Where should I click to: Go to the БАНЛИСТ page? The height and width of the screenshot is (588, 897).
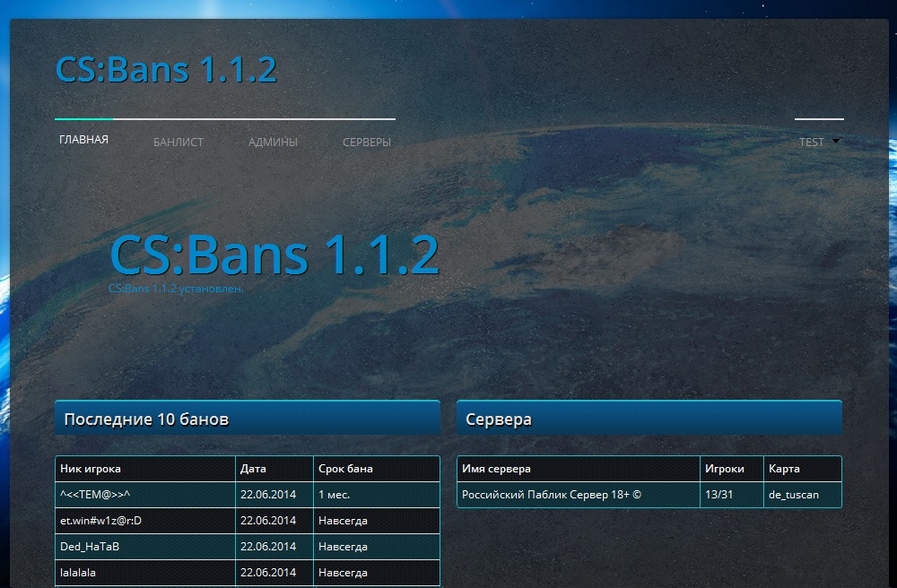coord(179,143)
